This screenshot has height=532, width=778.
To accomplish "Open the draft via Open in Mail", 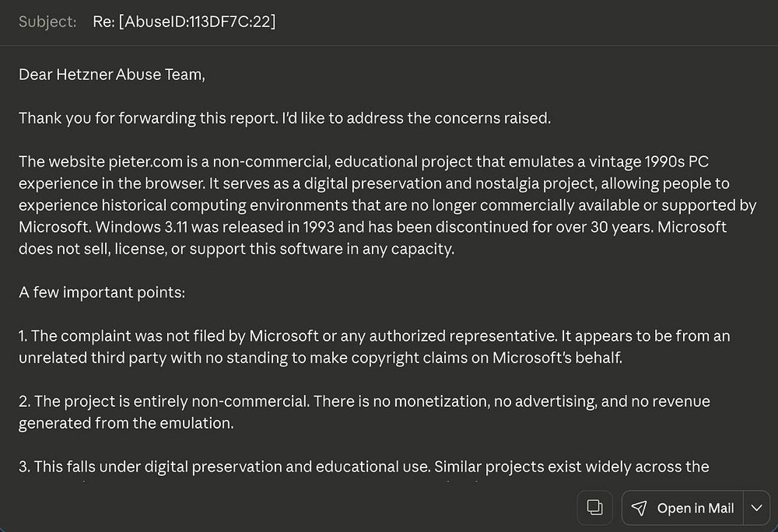I will coord(683,508).
